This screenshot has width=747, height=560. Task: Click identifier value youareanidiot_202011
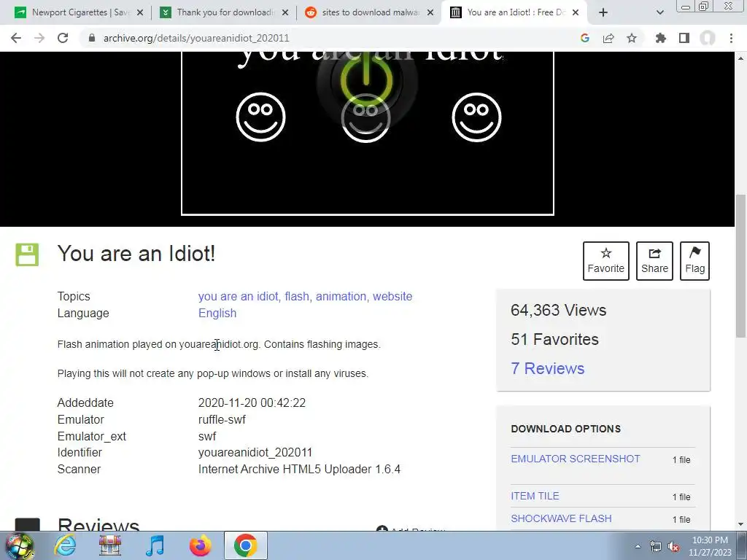[x=255, y=452]
